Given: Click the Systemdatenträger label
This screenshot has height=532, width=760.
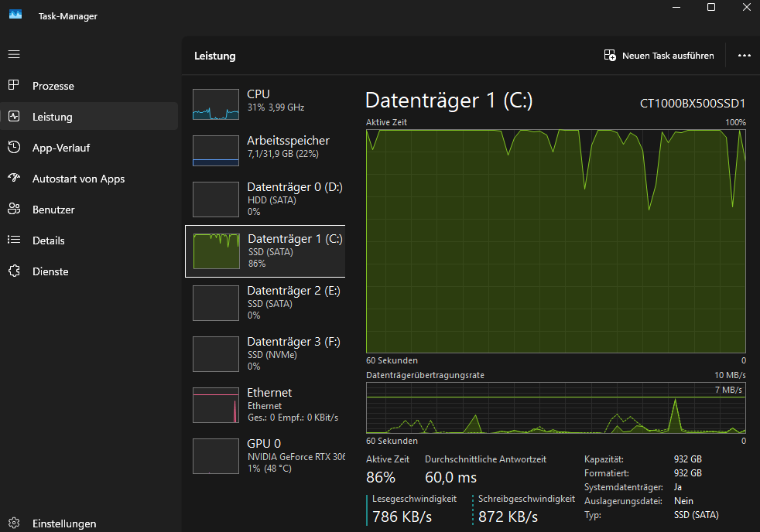Looking at the screenshot, I should [624, 487].
